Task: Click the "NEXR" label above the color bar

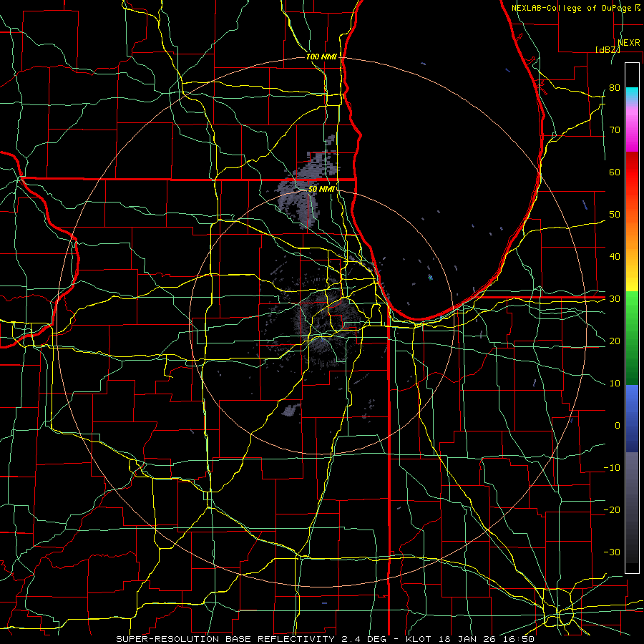Action: [629, 43]
